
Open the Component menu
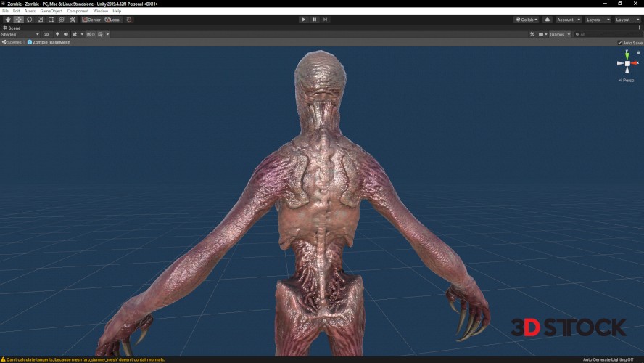[78, 11]
